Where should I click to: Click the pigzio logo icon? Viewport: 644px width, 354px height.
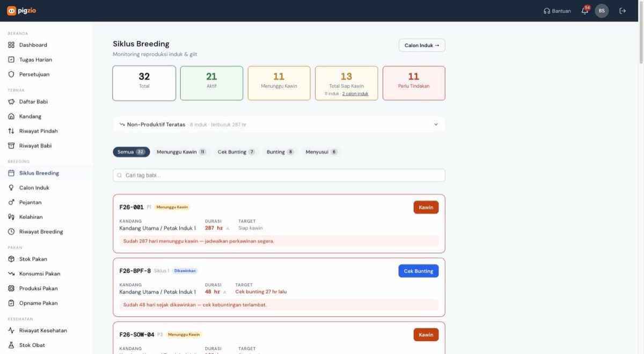coord(11,11)
